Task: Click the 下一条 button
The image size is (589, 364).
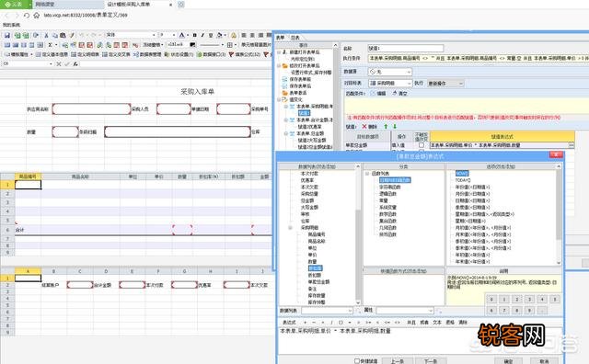Action: [x=431, y=361]
